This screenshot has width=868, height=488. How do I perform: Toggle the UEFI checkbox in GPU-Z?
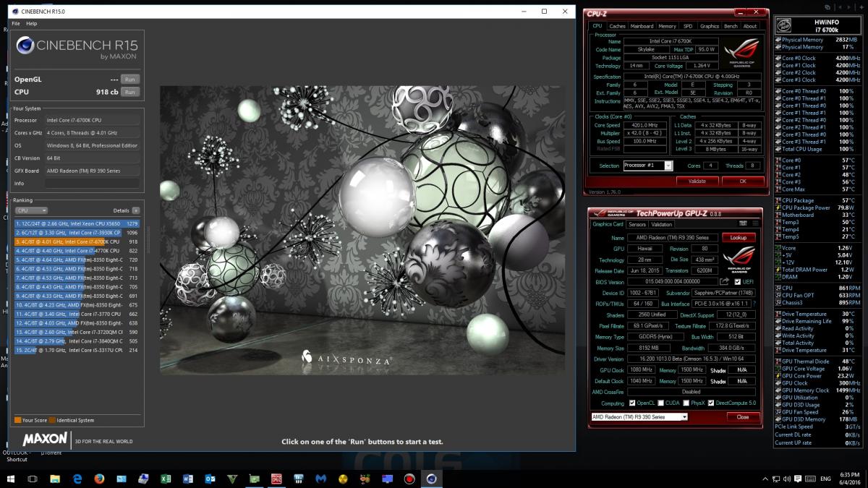pyautogui.click(x=738, y=282)
